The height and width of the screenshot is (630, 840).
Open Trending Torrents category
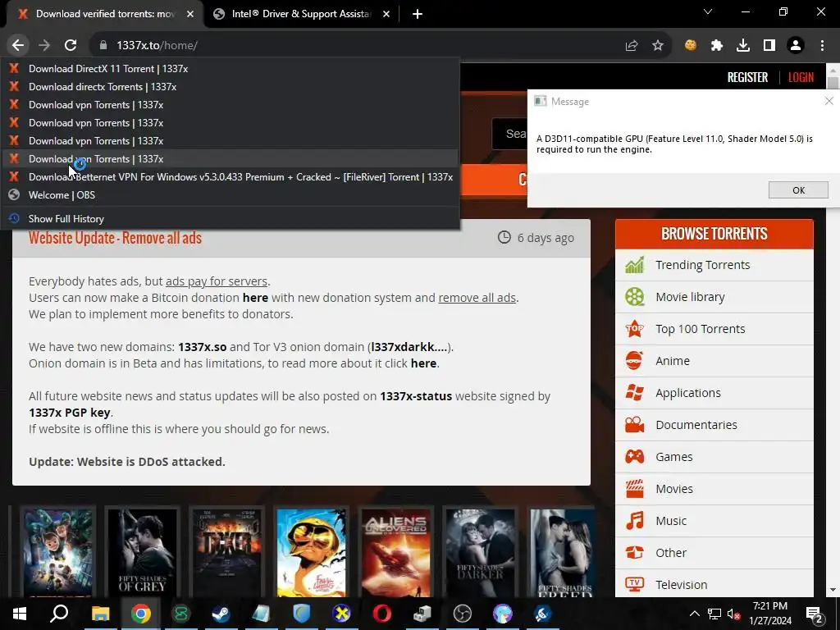coord(714,265)
